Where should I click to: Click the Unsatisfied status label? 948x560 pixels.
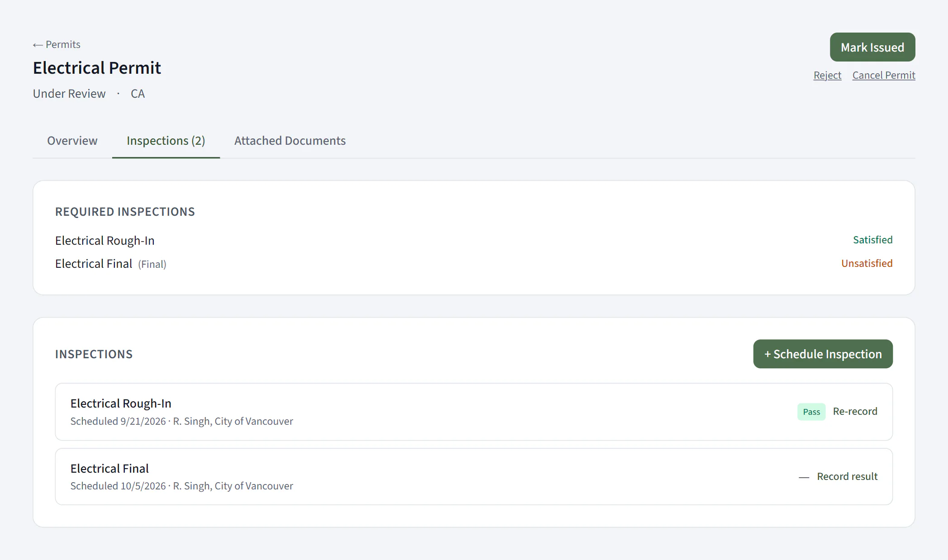point(867,263)
